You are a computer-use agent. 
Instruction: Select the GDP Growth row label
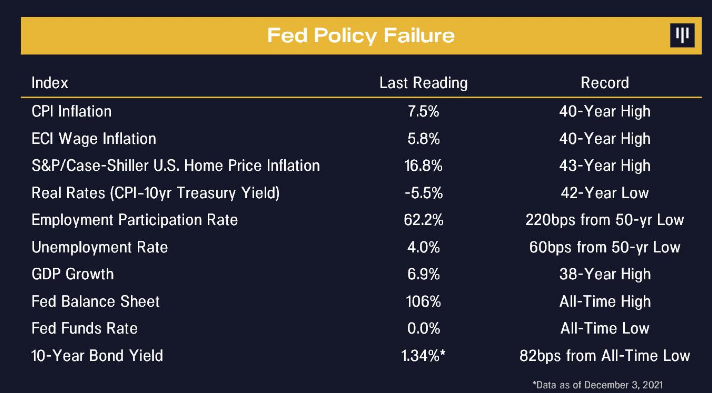click(x=73, y=274)
